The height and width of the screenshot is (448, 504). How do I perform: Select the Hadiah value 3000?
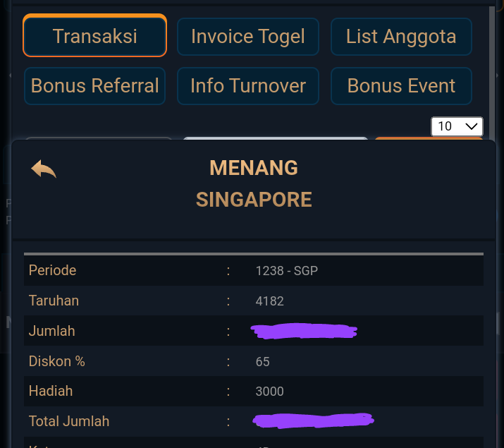pos(270,392)
